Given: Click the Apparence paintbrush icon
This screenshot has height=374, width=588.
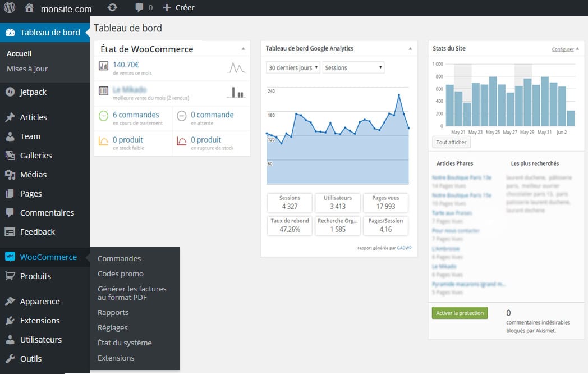Looking at the screenshot, I should [x=10, y=301].
